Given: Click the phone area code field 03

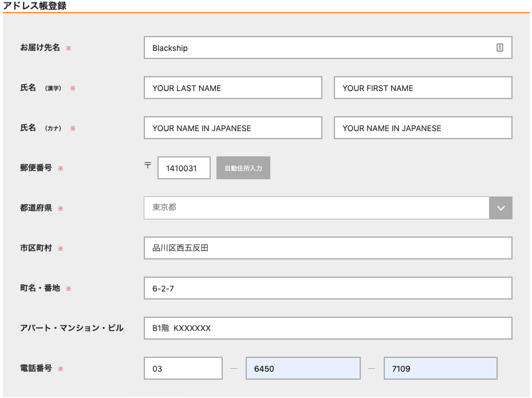Looking at the screenshot, I should pos(183,368).
